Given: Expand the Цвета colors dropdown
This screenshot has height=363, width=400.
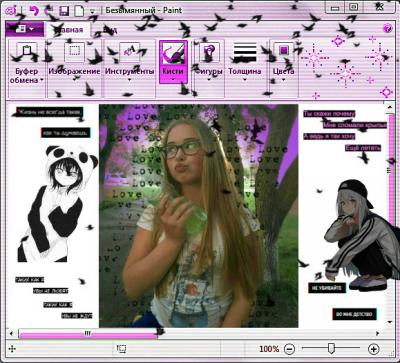Looking at the screenshot, I should tap(284, 80).
